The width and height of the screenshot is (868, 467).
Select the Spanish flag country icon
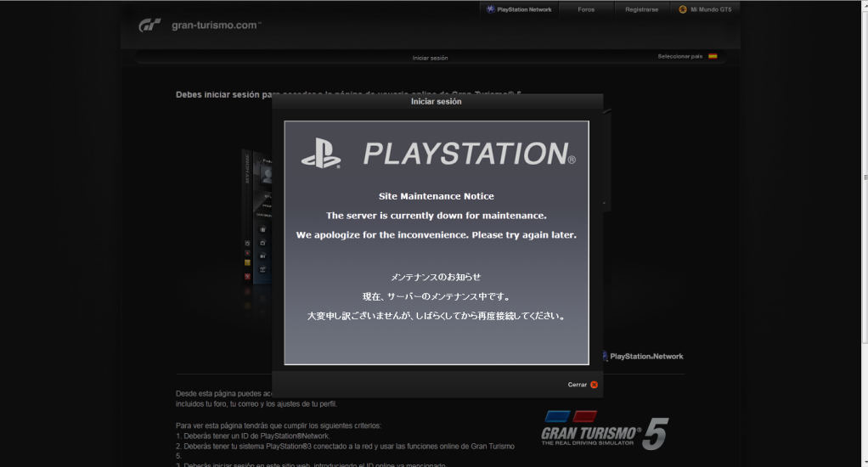pos(713,56)
